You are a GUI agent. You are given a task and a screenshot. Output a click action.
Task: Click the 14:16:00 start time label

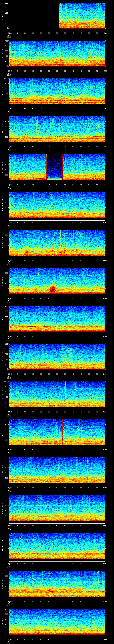9,487
